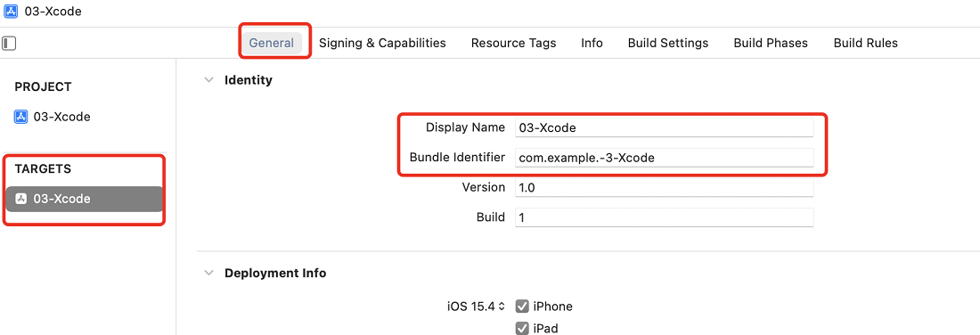This screenshot has height=335, width=980.
Task: Click the Build number field
Action: click(x=665, y=217)
